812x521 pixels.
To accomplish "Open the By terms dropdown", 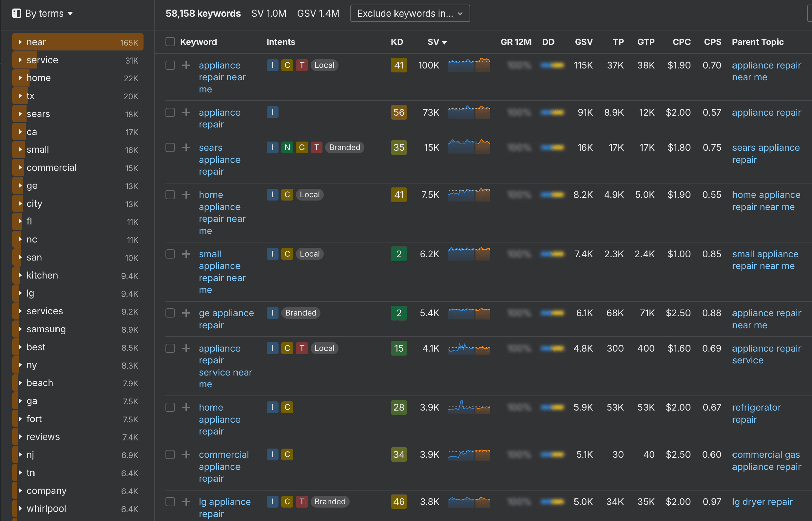I will pos(48,14).
